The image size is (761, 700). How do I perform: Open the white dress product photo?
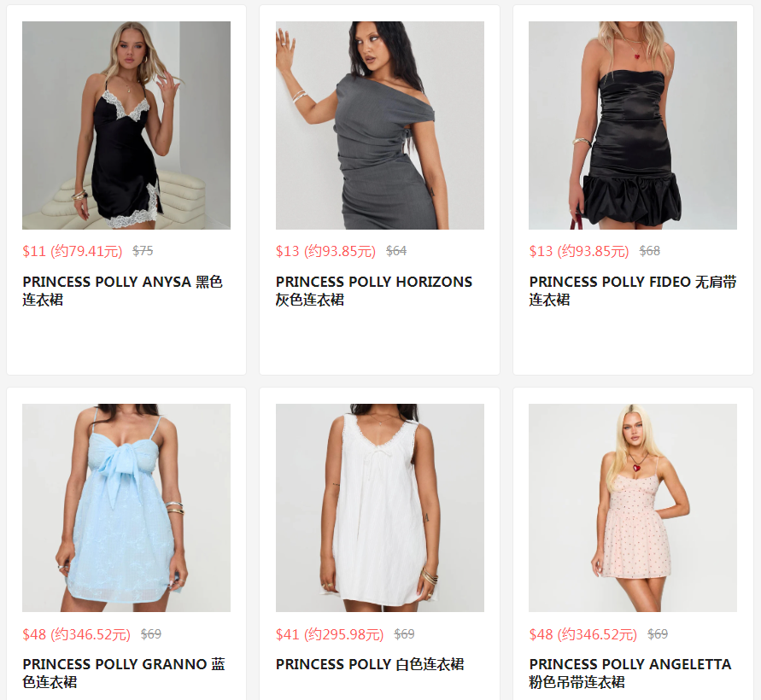[380, 508]
